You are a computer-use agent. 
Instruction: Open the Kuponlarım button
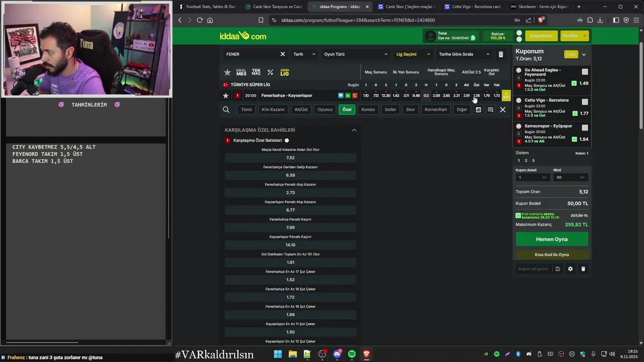pos(541,36)
